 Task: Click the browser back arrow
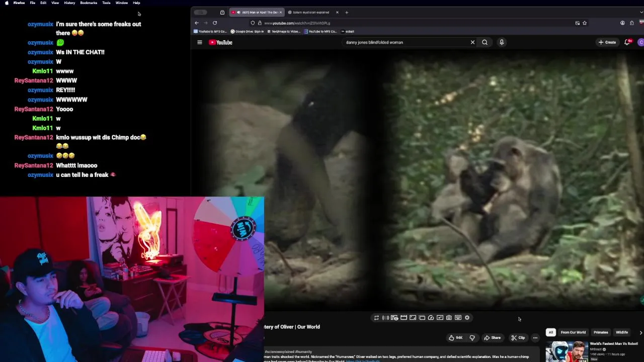[x=197, y=23]
